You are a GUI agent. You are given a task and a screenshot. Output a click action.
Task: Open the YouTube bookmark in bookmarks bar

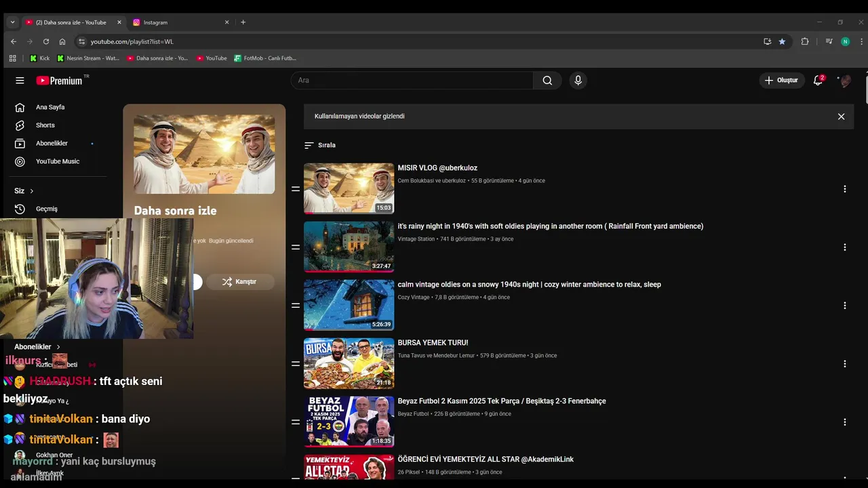pyautogui.click(x=212, y=58)
